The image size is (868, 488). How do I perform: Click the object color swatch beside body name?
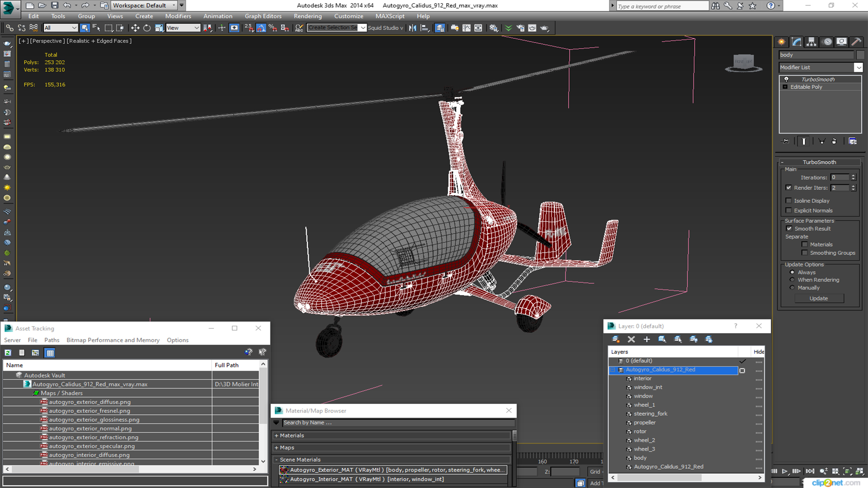click(x=860, y=55)
